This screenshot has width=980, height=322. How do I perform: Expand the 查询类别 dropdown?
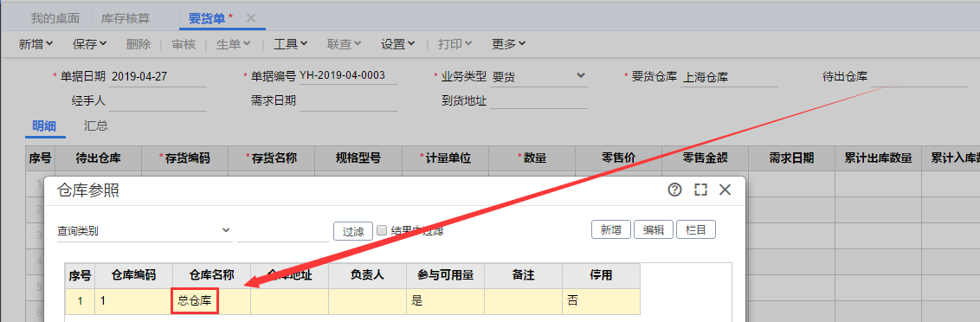point(144,231)
